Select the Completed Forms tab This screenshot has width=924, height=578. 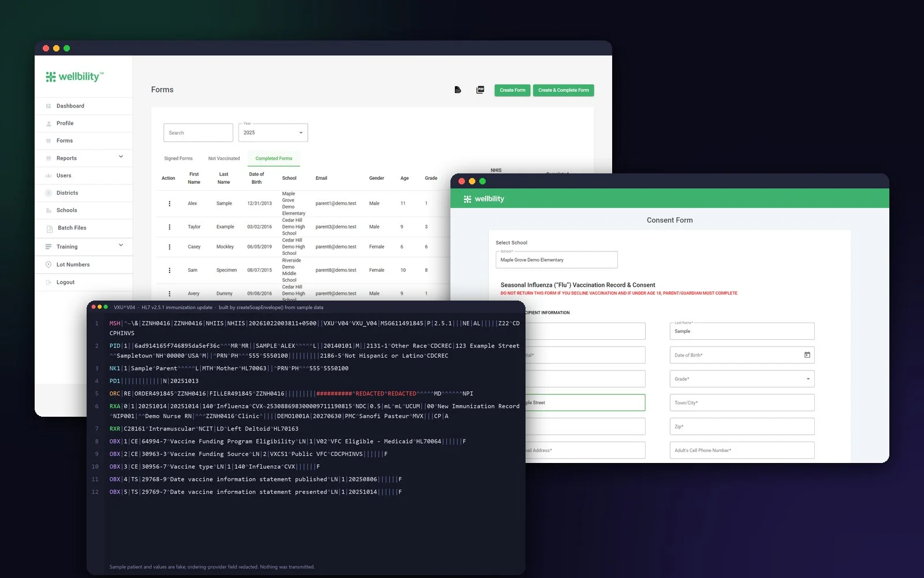(x=274, y=158)
